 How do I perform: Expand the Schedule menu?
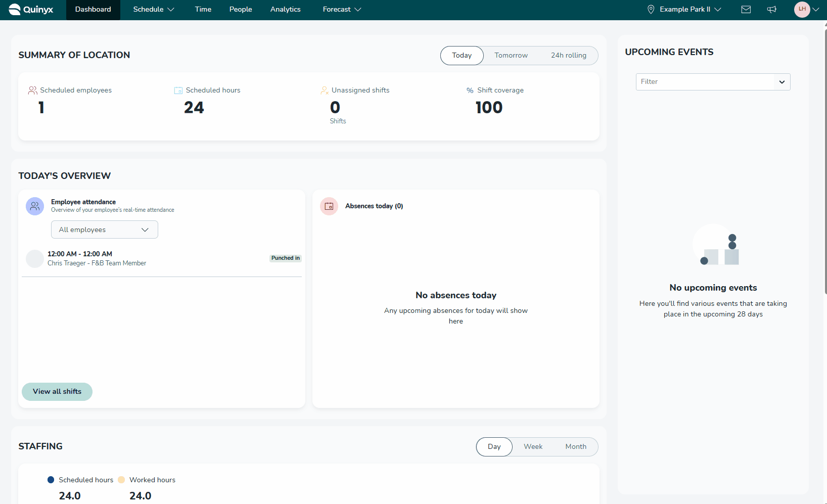click(153, 10)
